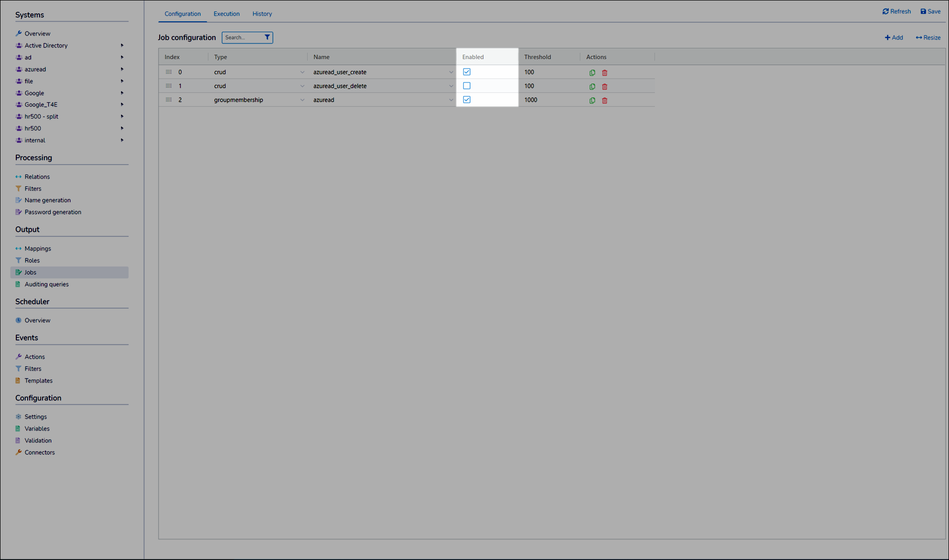
Task: Grab the drag handle of row index 1
Action: point(169,86)
